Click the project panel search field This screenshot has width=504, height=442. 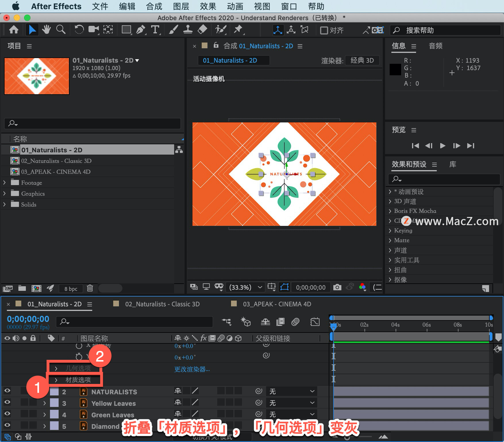pyautogui.click(x=93, y=124)
